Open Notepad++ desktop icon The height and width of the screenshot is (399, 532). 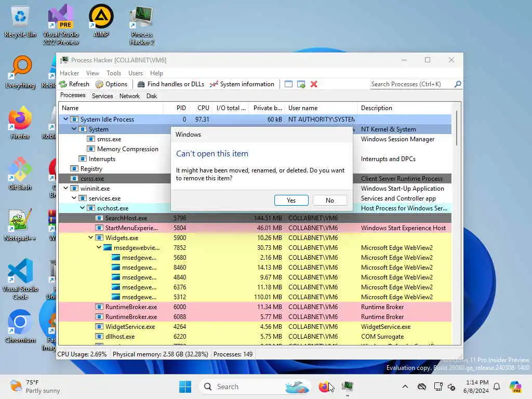tap(20, 225)
